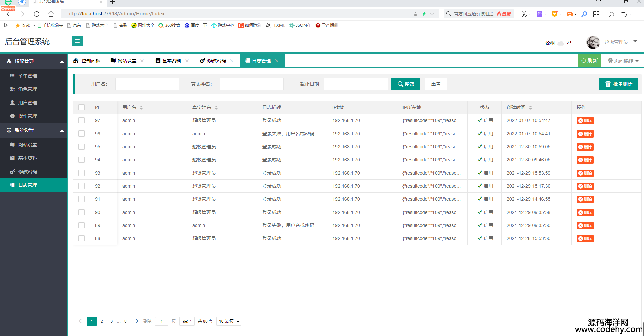
Task: Open 用户管理 in the sidebar menu
Action: [28, 103]
